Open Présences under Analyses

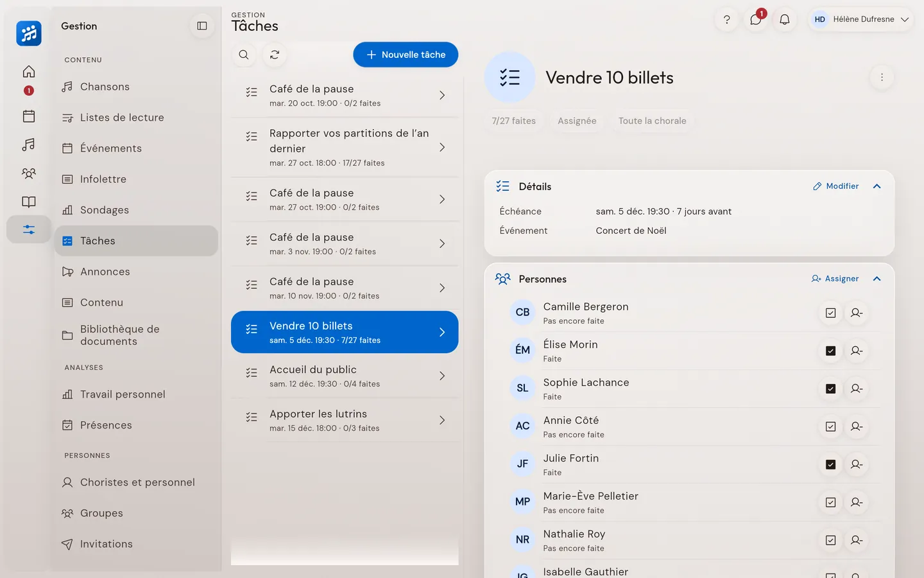(136, 425)
